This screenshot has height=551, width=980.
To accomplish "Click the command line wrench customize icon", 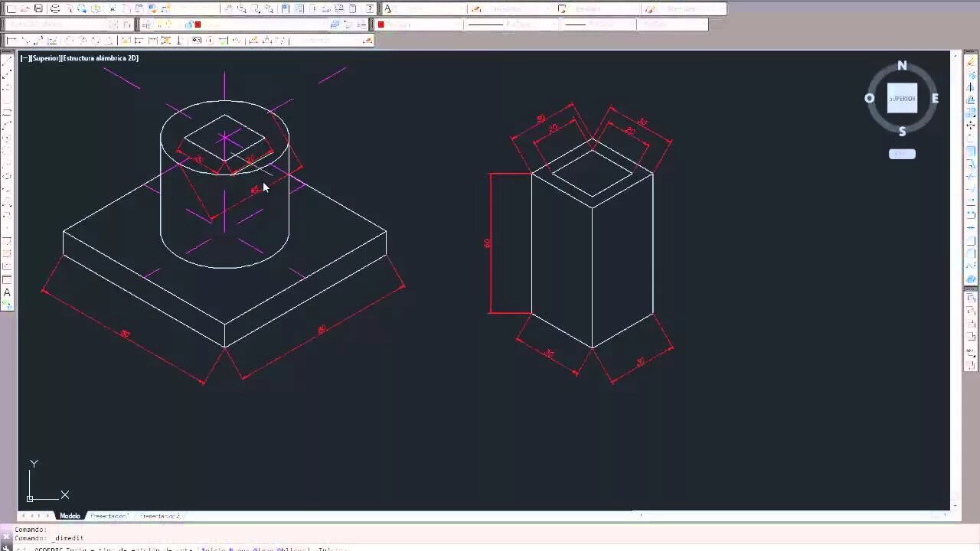I will pos(6,547).
